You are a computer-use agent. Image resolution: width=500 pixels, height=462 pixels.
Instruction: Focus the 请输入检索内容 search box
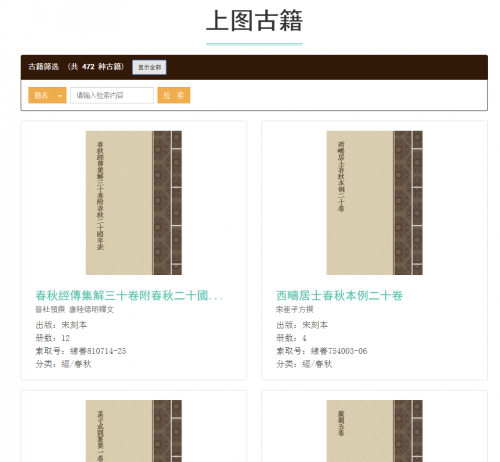click(x=112, y=95)
